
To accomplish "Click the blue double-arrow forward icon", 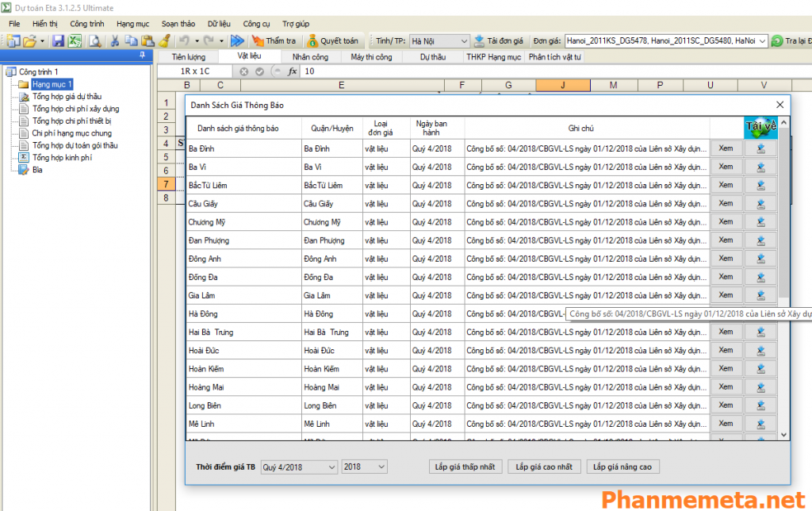I will tap(237, 40).
